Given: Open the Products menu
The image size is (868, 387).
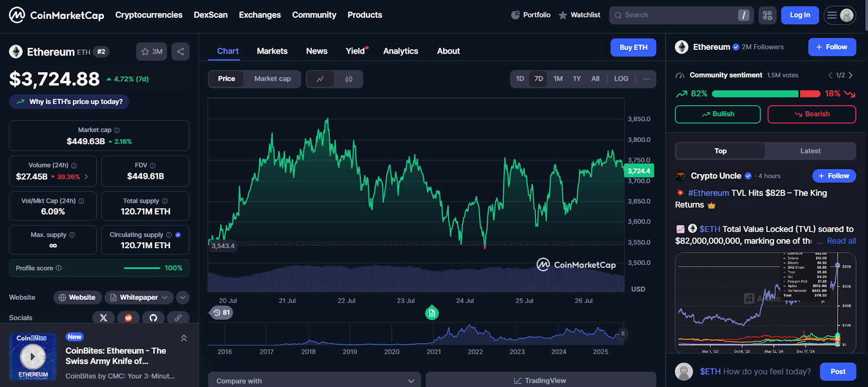Looking at the screenshot, I should click(x=365, y=15).
